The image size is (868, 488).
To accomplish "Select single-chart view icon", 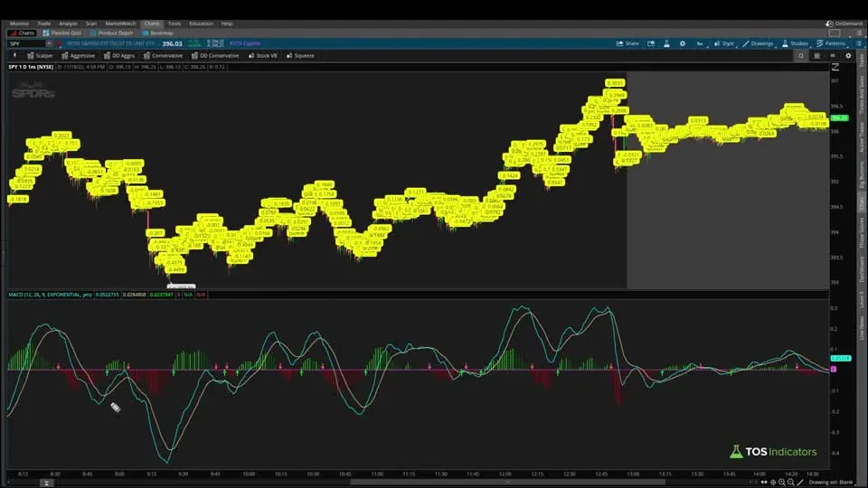I will pyautogui.click(x=800, y=56).
